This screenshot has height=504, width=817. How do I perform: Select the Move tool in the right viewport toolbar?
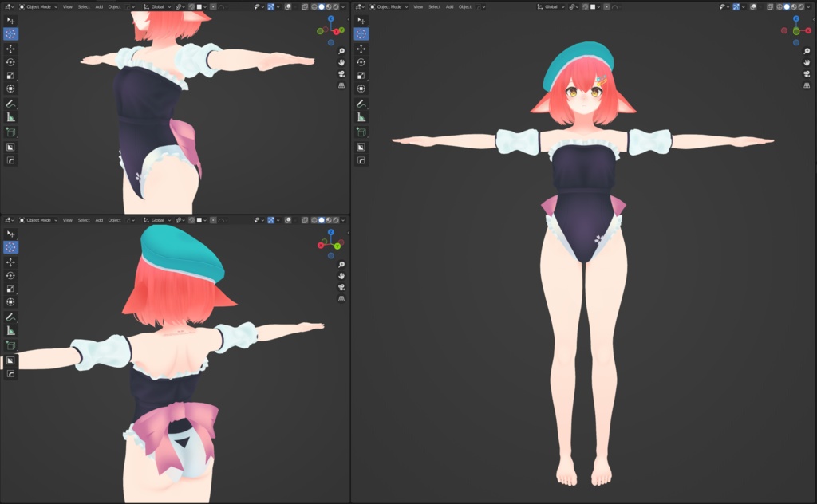(x=361, y=49)
